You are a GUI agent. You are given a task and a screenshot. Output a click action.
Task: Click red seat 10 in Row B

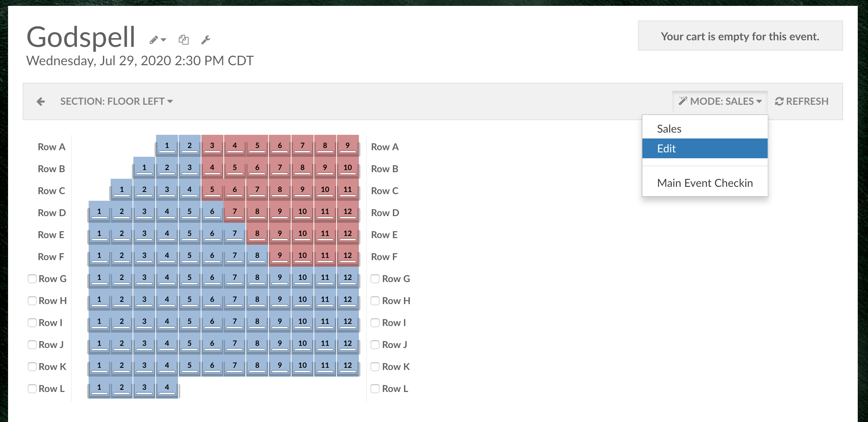point(348,168)
